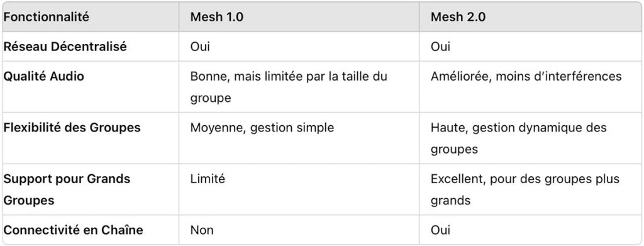
Task: Click the 'Limité' cell under Mesh 1.0
Action: (208, 179)
